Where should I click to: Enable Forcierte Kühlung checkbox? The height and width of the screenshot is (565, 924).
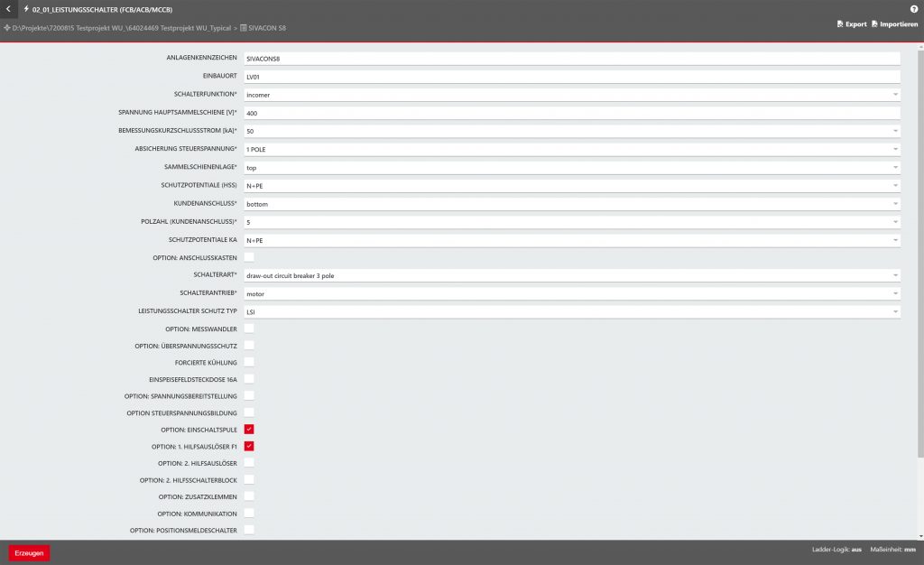point(249,362)
